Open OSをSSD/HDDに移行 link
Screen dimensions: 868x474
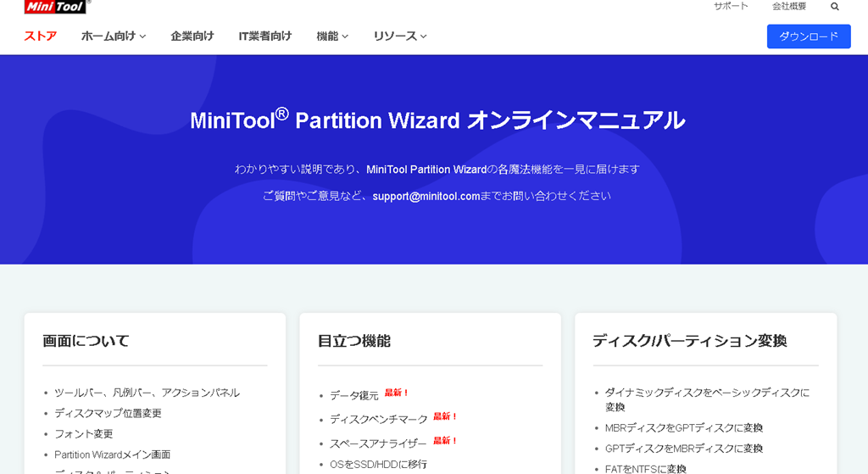(379, 464)
